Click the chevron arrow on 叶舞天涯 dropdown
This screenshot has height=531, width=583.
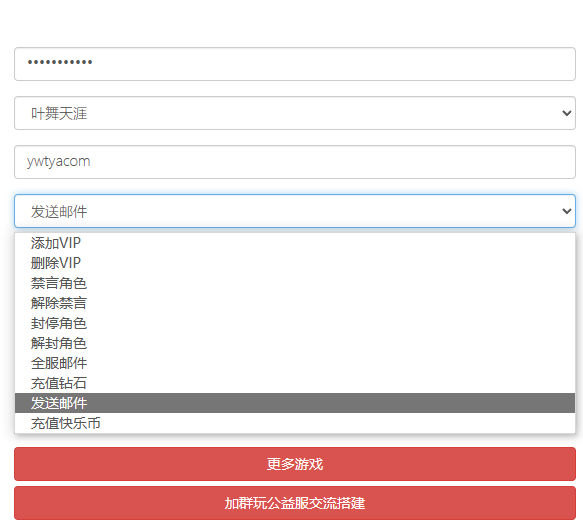pyautogui.click(x=566, y=113)
